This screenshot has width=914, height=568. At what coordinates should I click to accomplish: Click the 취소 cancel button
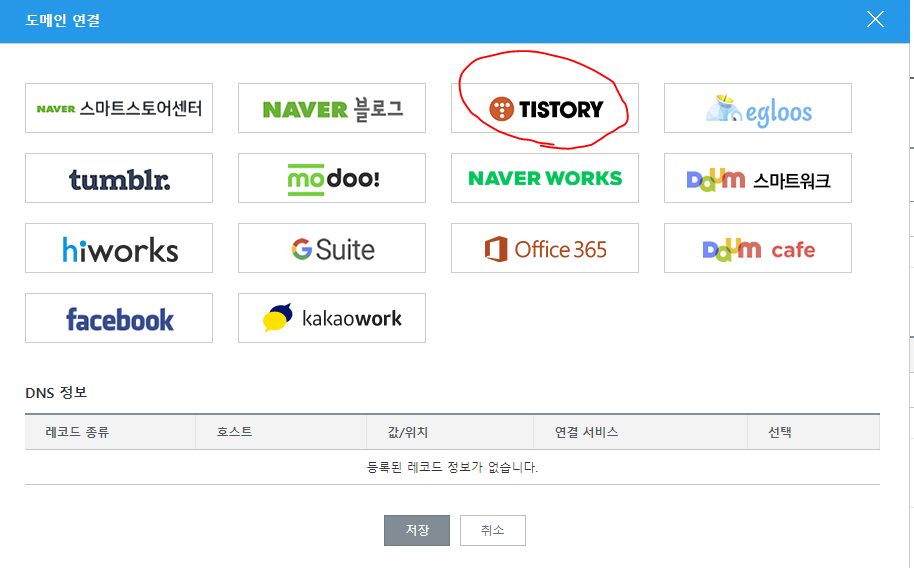(493, 530)
